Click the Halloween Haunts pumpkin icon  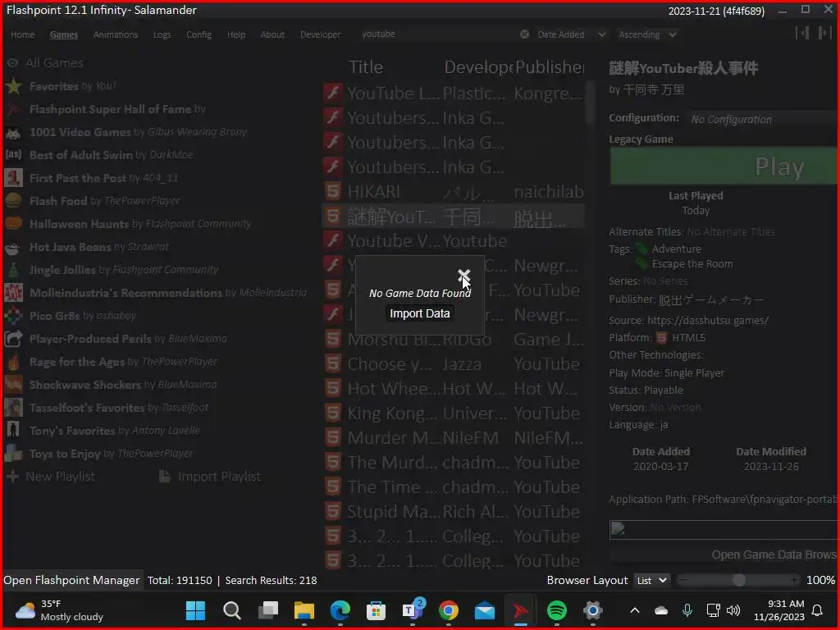click(x=13, y=223)
